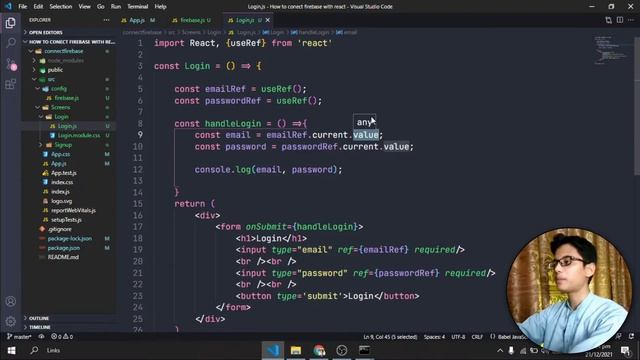
Task: Open Windows Start menu
Action: (x=11, y=350)
